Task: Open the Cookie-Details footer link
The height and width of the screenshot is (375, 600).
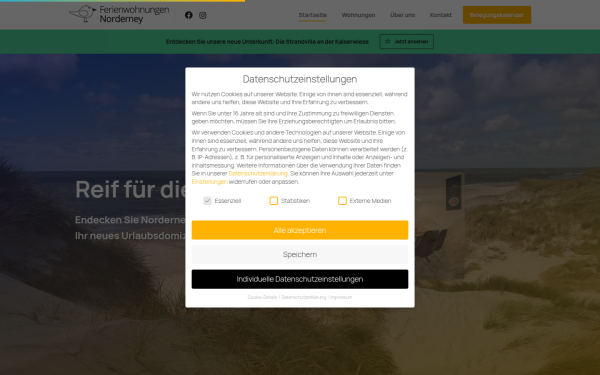Action: click(x=262, y=297)
